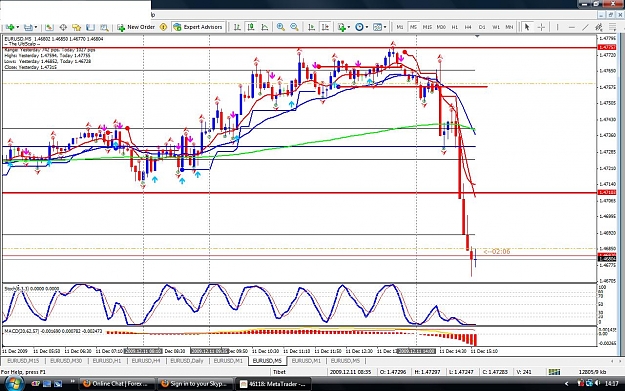Click the taskbar clock showing 14:17
Image resolution: width=625 pixels, height=391 pixels.
click(x=611, y=384)
